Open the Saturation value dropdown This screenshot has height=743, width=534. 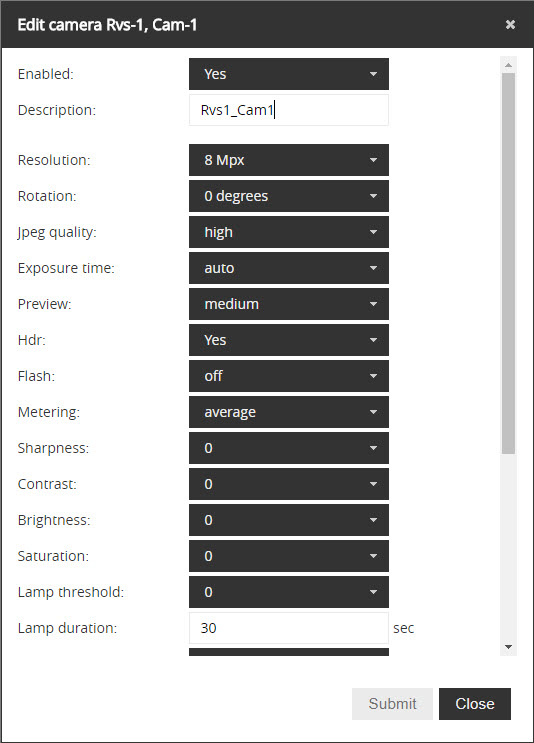(x=289, y=556)
